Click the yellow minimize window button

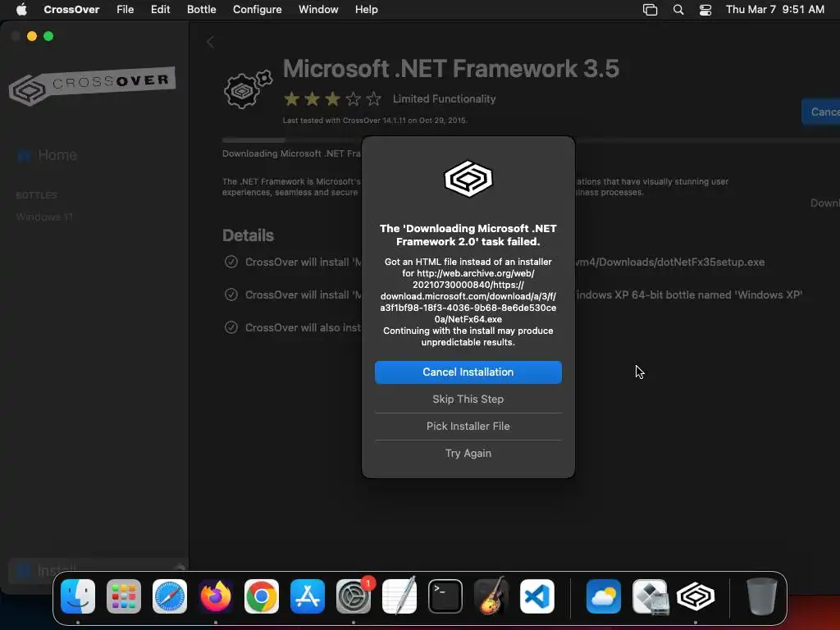click(x=32, y=36)
